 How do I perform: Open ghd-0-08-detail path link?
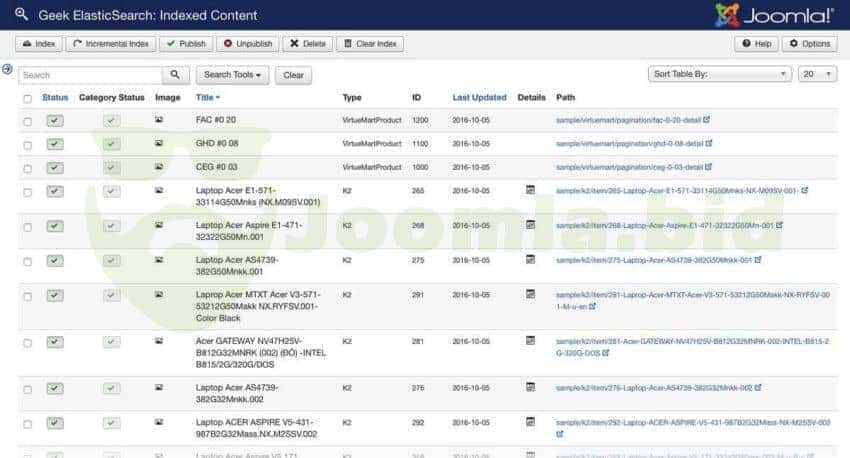629,144
